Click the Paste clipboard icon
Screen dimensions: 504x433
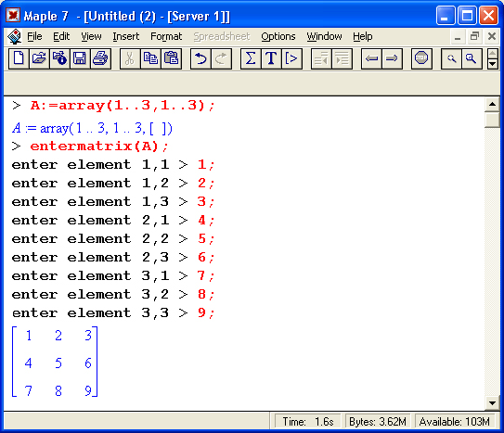point(171,58)
